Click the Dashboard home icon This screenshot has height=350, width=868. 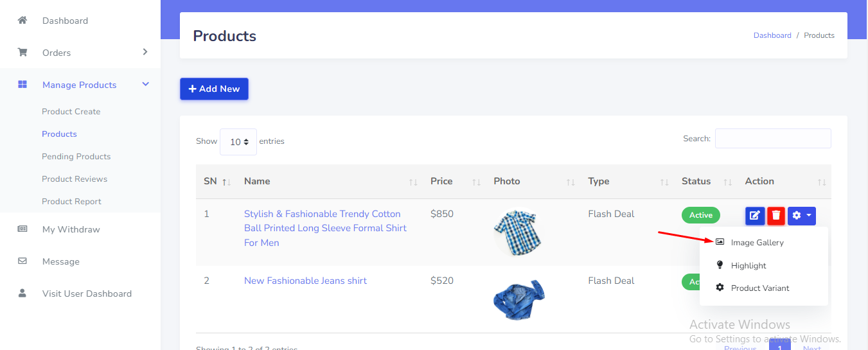[22, 21]
